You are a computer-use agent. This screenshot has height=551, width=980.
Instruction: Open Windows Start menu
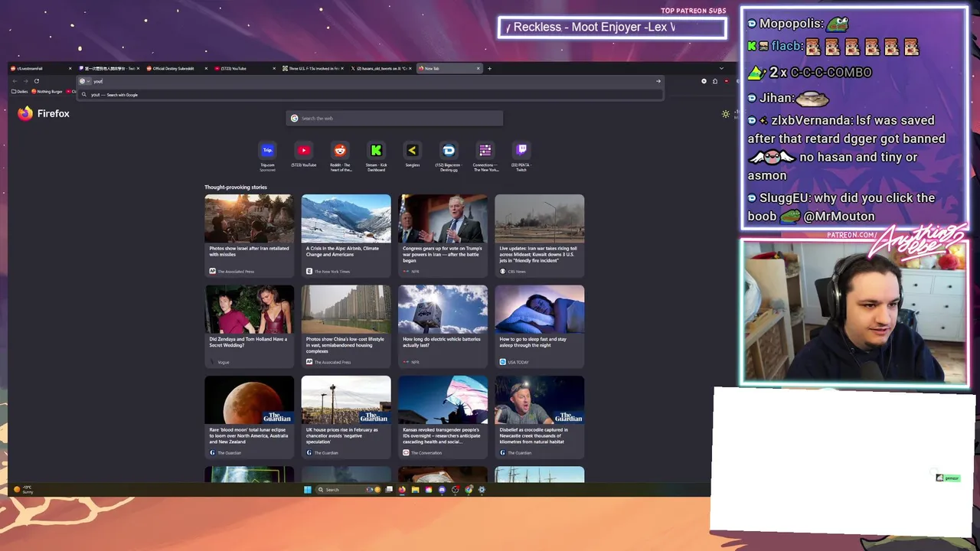pyautogui.click(x=308, y=490)
